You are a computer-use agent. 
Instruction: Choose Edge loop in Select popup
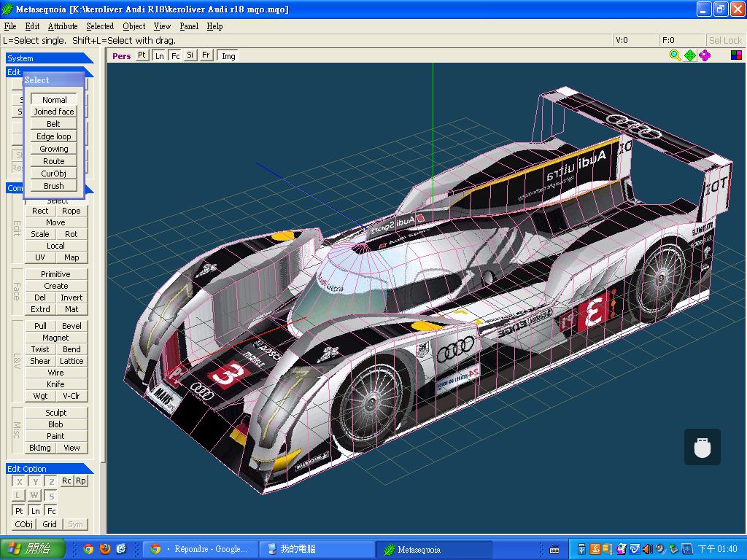click(54, 136)
